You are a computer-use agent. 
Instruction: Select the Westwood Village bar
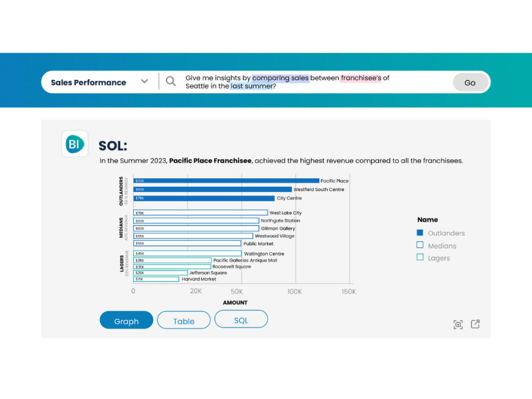click(193, 236)
